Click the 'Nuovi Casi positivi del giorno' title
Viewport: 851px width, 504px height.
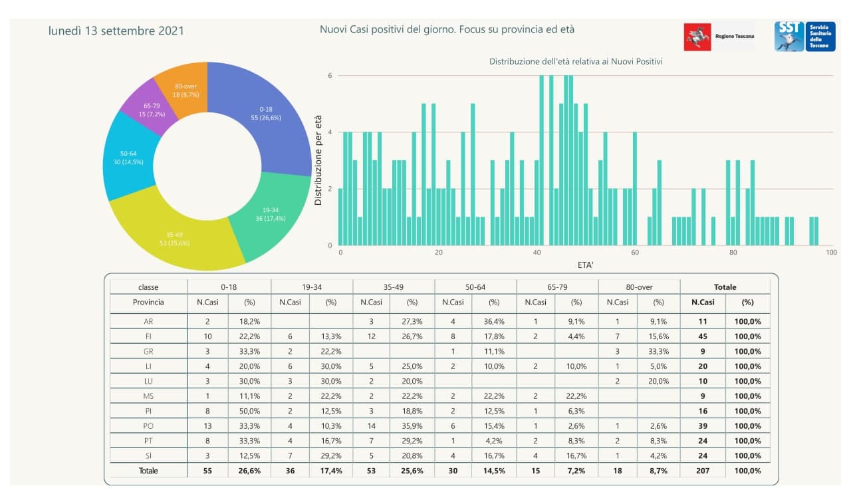447,30
